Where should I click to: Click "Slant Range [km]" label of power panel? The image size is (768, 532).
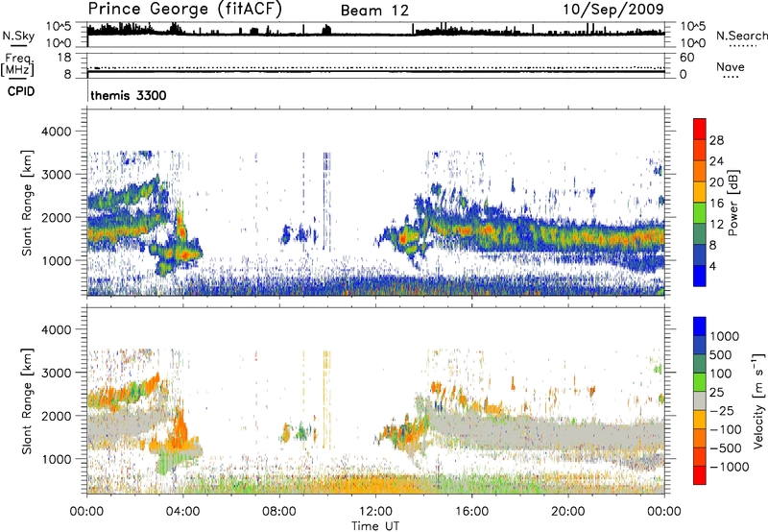tap(27, 203)
